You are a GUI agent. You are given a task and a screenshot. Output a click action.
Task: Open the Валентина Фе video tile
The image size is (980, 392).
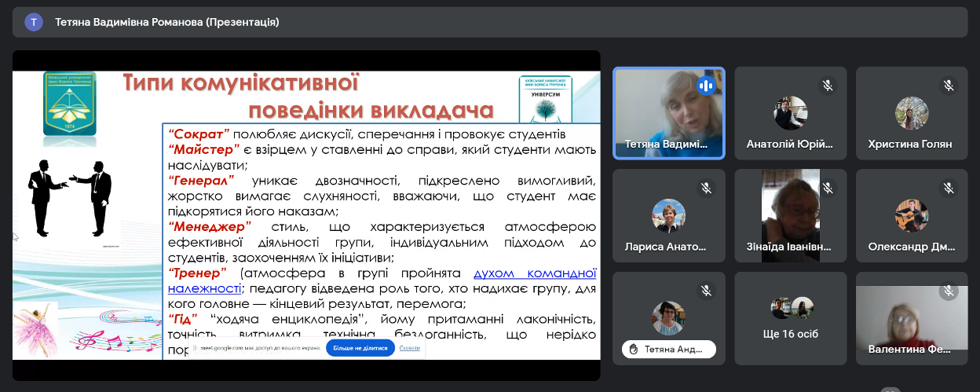pos(912,317)
